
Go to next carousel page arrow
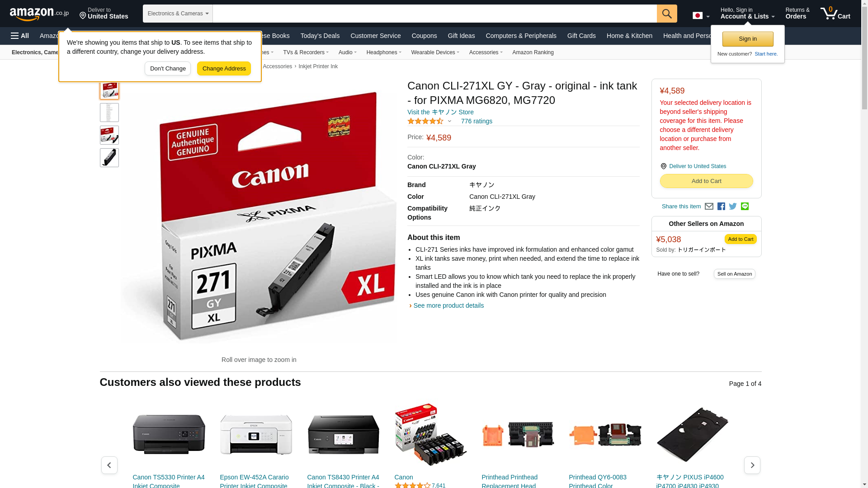(752, 465)
